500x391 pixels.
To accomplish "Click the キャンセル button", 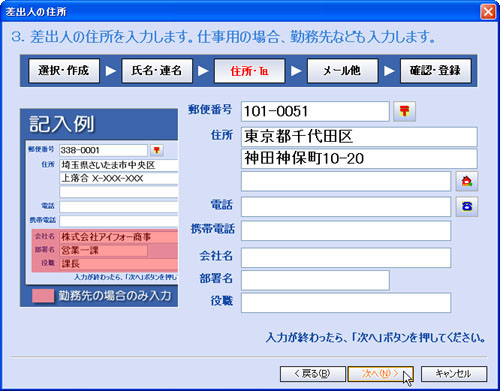I will pyautogui.click(x=454, y=374).
